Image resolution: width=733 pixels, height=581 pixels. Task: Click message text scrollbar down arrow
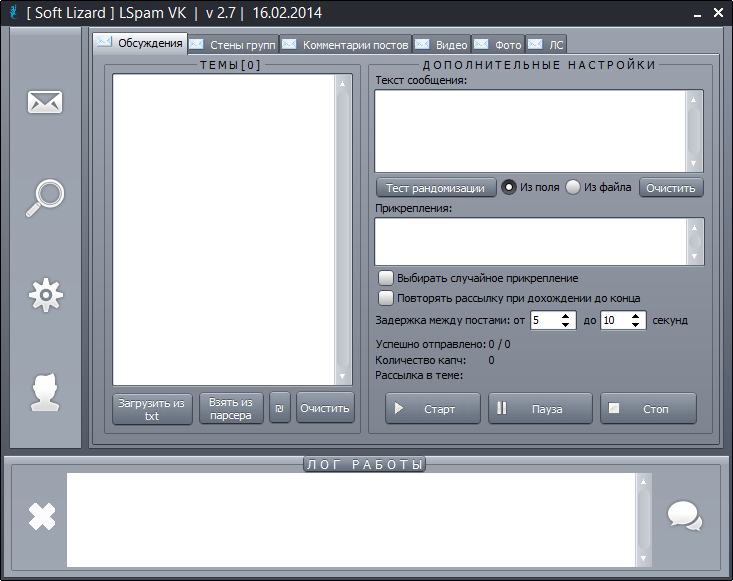click(x=694, y=164)
